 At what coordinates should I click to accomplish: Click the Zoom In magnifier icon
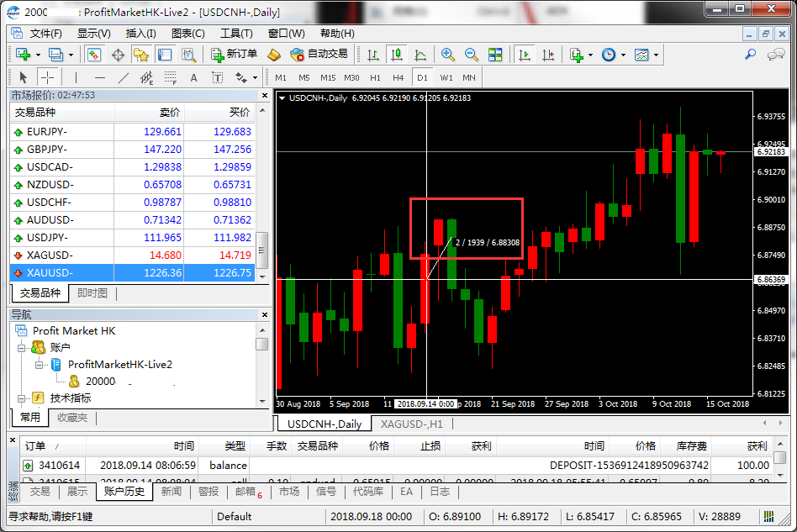pyautogui.click(x=448, y=55)
